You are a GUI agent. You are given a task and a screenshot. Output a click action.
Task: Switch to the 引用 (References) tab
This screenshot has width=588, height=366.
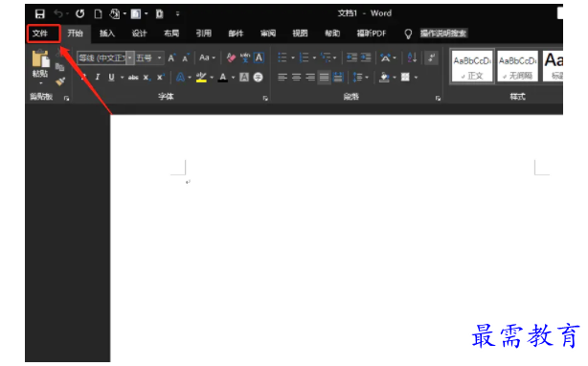point(204,34)
